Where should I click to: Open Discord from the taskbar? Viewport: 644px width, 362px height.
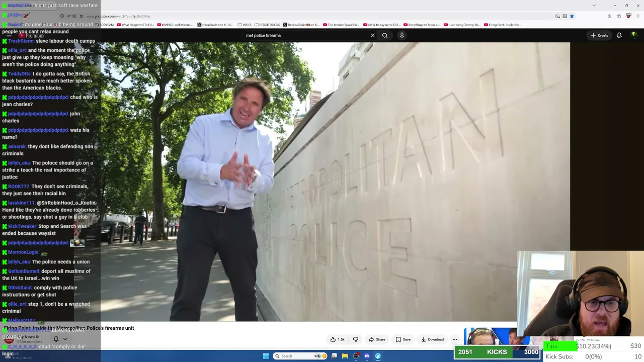coord(367,356)
